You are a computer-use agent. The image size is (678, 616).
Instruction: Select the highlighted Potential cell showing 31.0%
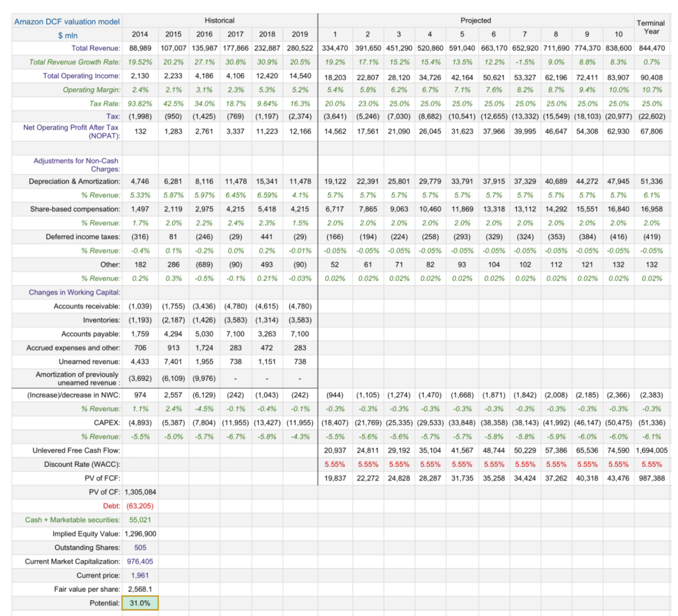click(x=140, y=603)
